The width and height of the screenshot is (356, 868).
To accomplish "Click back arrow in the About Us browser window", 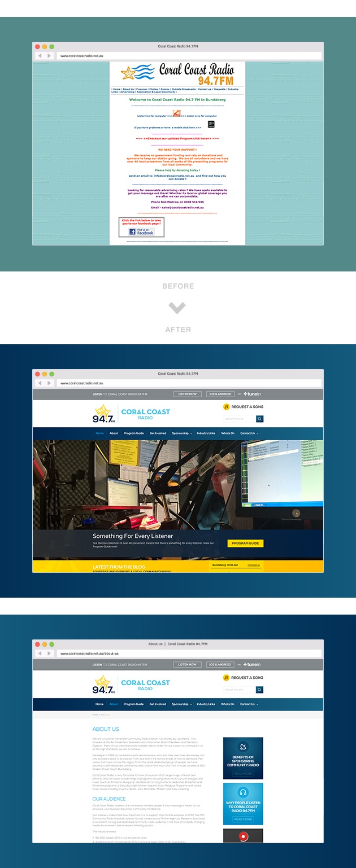I will (x=40, y=654).
